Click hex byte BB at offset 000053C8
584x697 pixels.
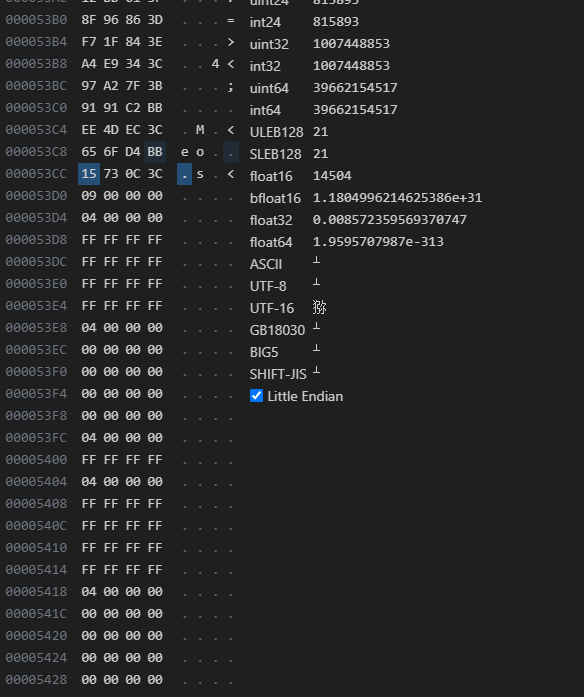pos(155,152)
